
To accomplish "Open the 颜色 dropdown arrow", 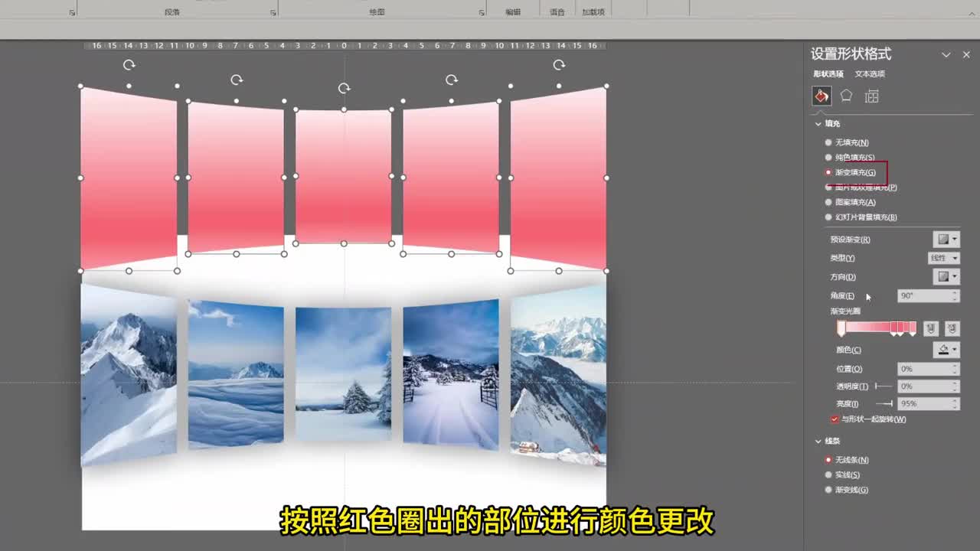I will tap(955, 349).
